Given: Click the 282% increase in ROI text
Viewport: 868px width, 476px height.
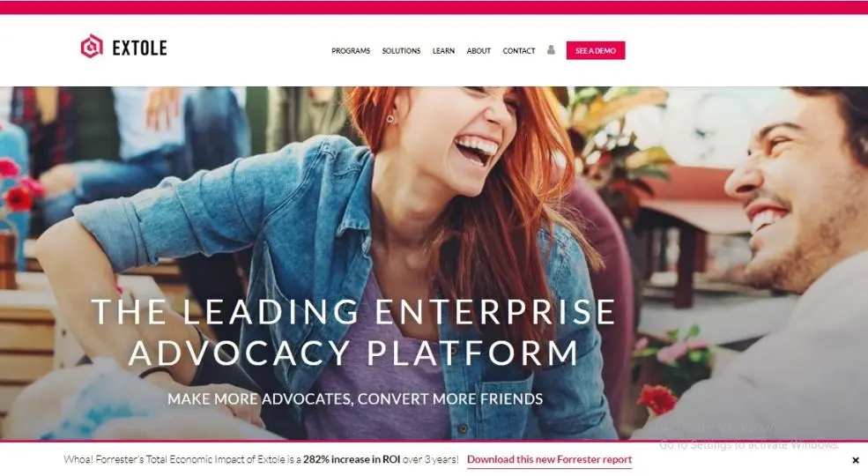Looking at the screenshot, I should (x=351, y=459).
